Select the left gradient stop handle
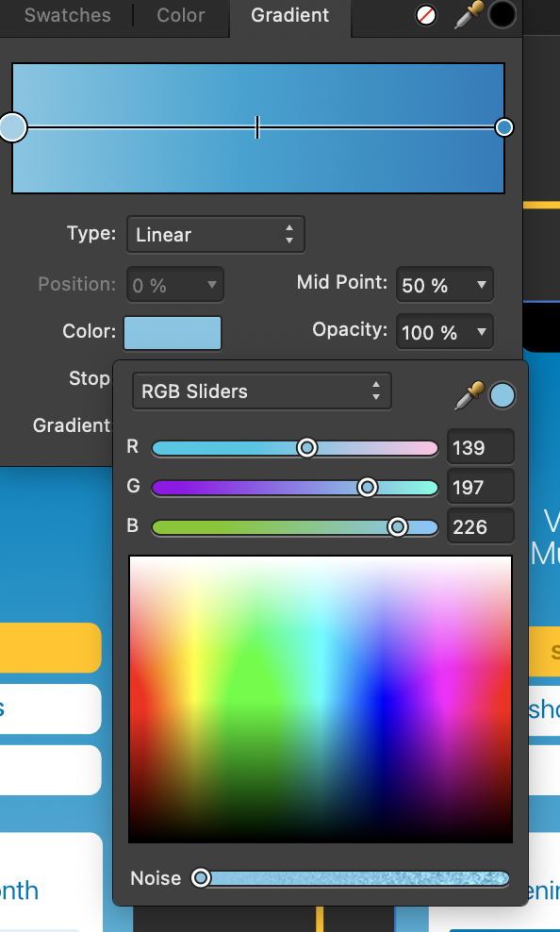 (12, 127)
